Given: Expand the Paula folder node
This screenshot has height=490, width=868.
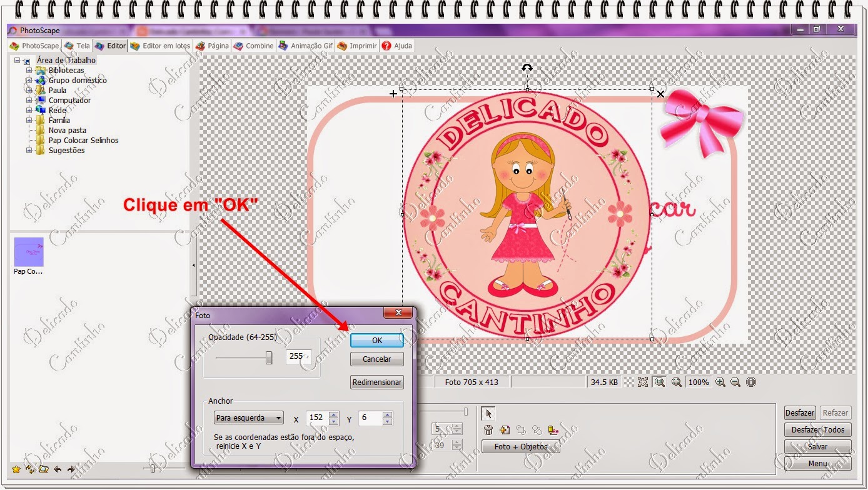Looking at the screenshot, I should [29, 91].
